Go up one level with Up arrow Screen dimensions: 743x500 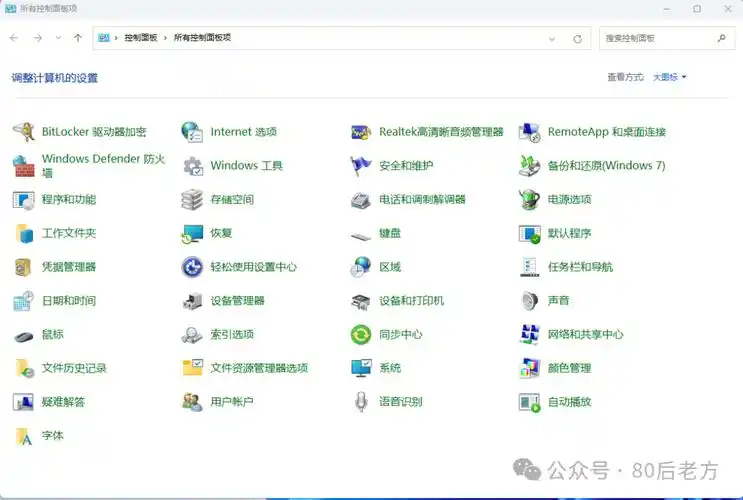78,38
